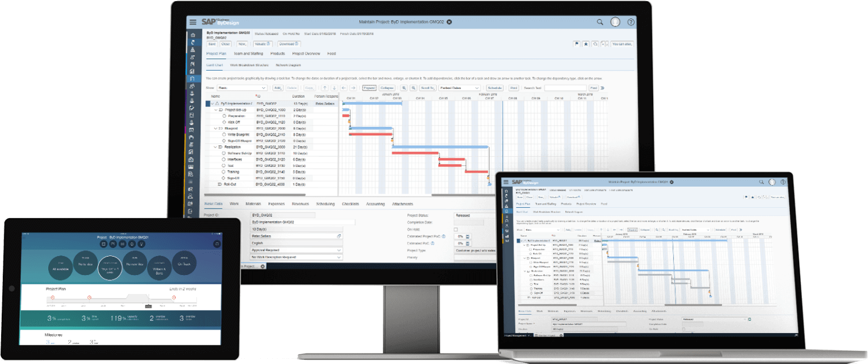
Task: Click the flag icon near the monitor's star icon
Action: pos(576,44)
